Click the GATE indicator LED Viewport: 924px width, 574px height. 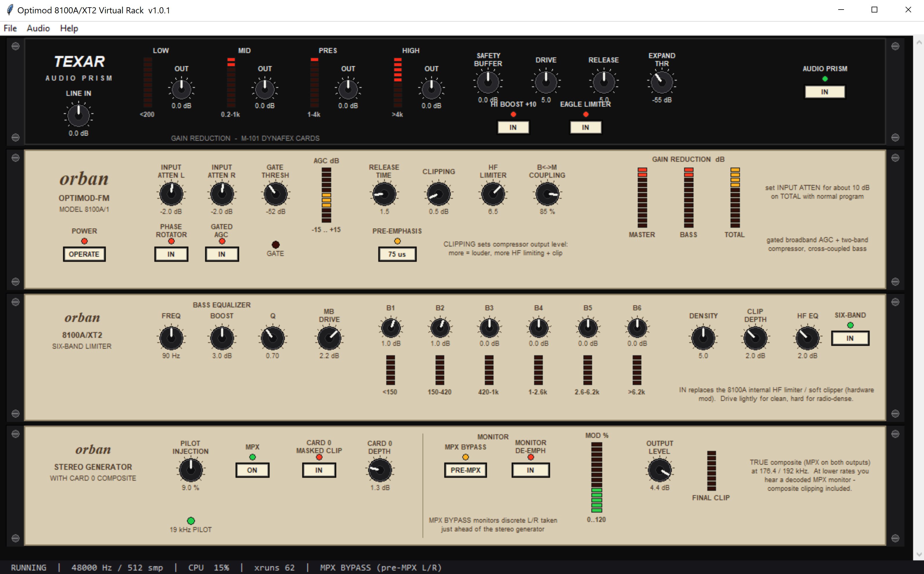[x=276, y=244]
